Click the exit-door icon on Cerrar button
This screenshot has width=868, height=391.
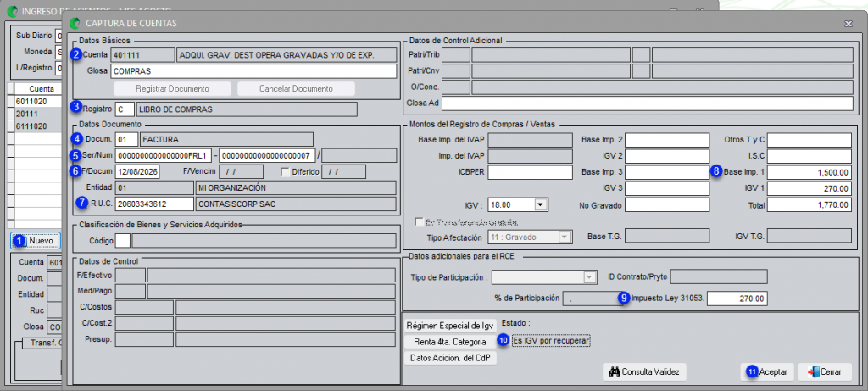click(x=813, y=372)
